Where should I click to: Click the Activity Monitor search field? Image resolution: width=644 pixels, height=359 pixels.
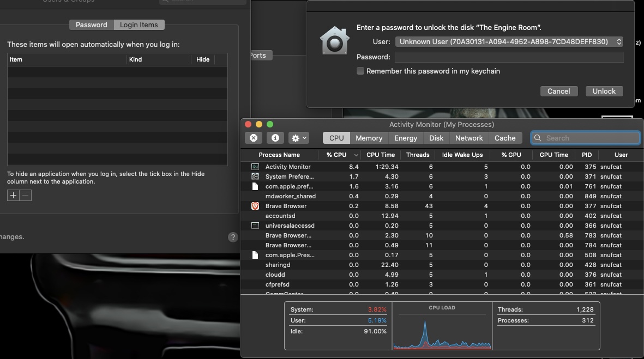[585, 138]
